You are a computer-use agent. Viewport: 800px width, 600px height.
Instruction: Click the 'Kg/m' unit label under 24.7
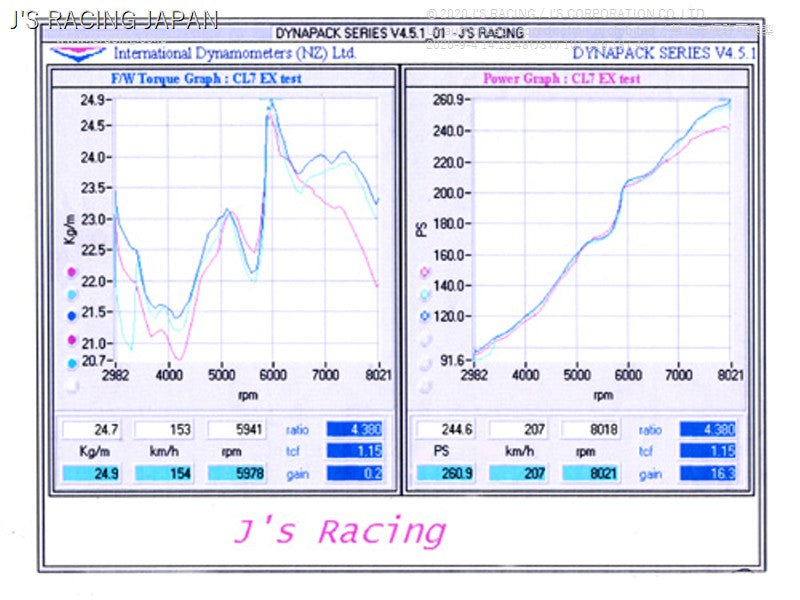click(94, 452)
